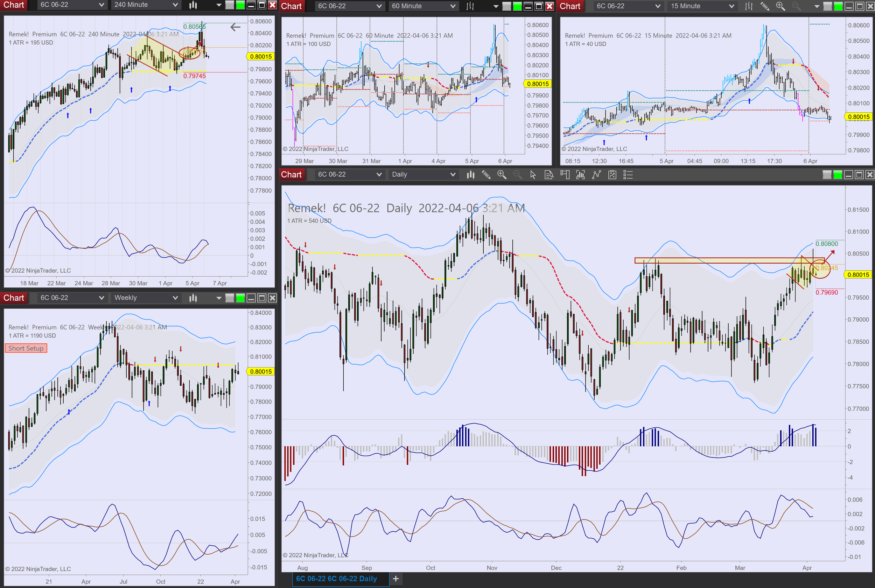The image size is (875, 588).
Task: Click bar style icon on 240 Minute chart
Action: point(193,5)
